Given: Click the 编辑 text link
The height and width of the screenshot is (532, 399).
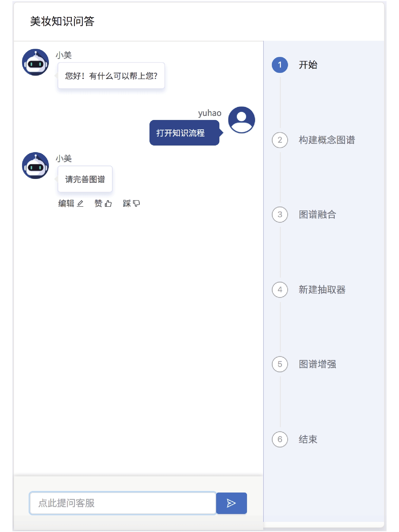Looking at the screenshot, I should coord(66,203).
